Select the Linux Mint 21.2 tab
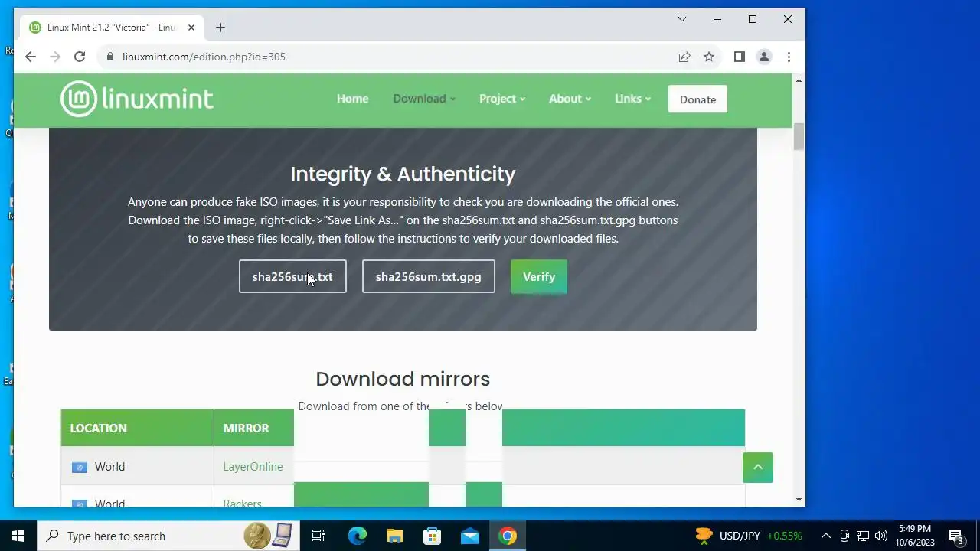This screenshot has width=980, height=551. (112, 28)
